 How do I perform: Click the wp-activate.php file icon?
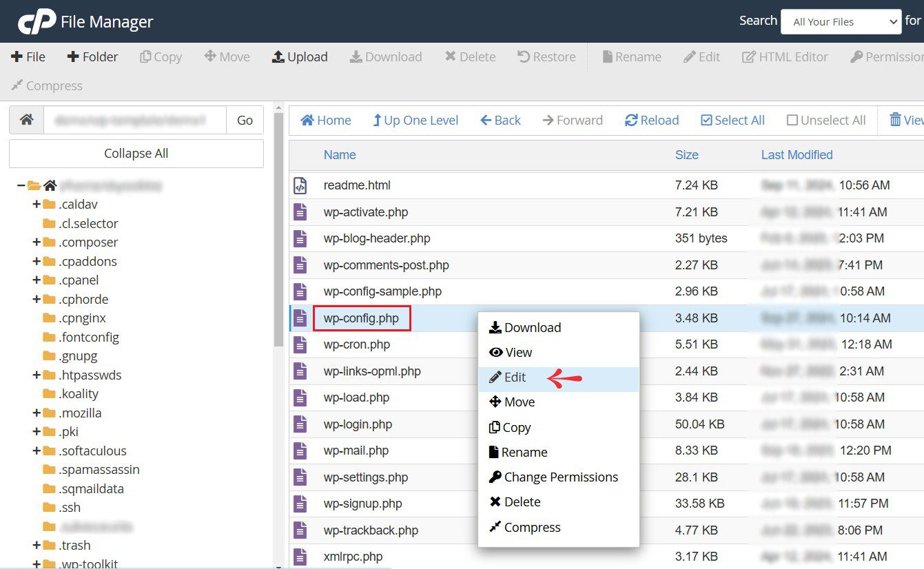pos(300,212)
